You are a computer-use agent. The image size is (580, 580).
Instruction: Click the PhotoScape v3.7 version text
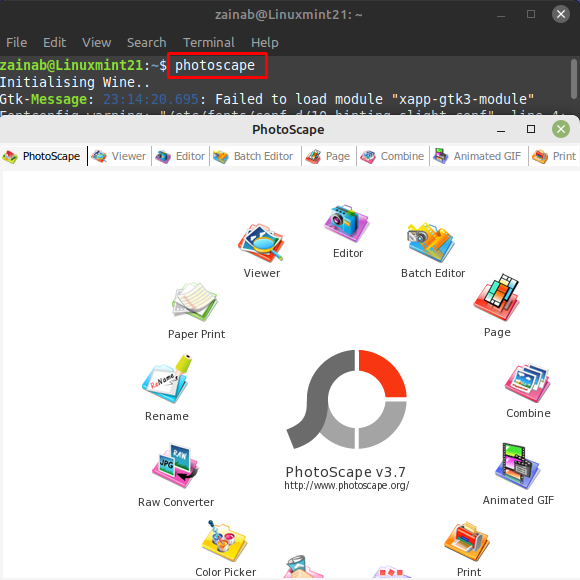click(x=345, y=472)
